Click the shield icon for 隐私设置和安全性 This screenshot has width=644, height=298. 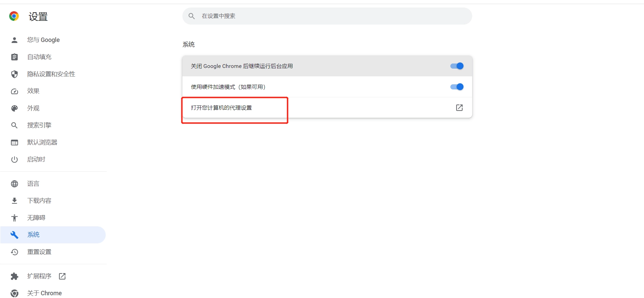[14, 74]
